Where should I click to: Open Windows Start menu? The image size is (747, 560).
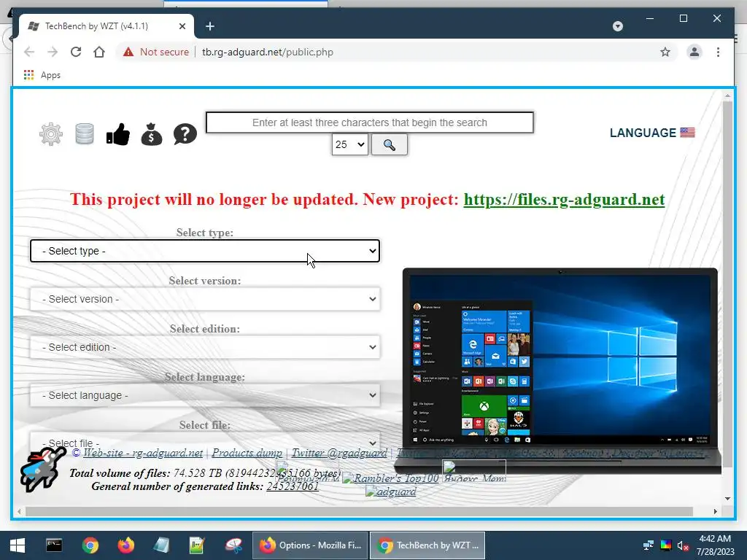pyautogui.click(x=18, y=545)
